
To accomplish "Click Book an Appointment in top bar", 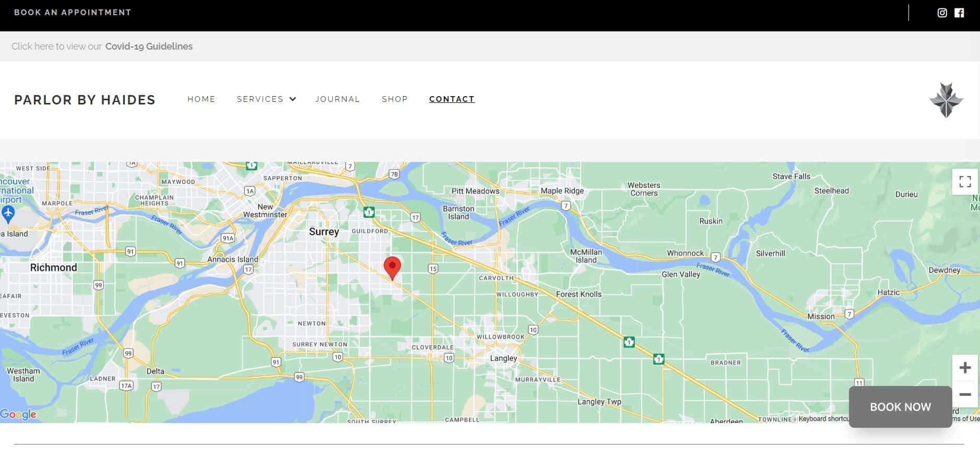I will (73, 13).
